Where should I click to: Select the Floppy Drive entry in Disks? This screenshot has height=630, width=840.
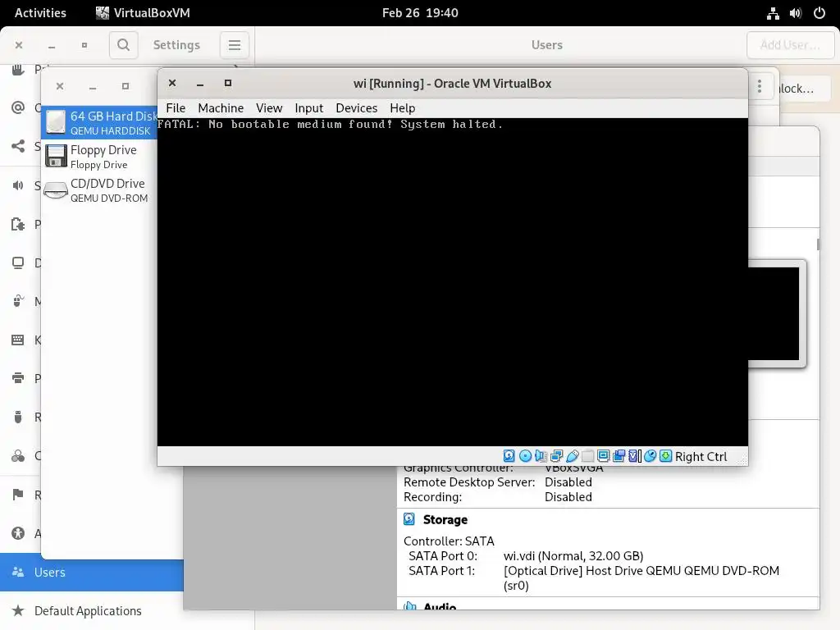click(x=99, y=157)
